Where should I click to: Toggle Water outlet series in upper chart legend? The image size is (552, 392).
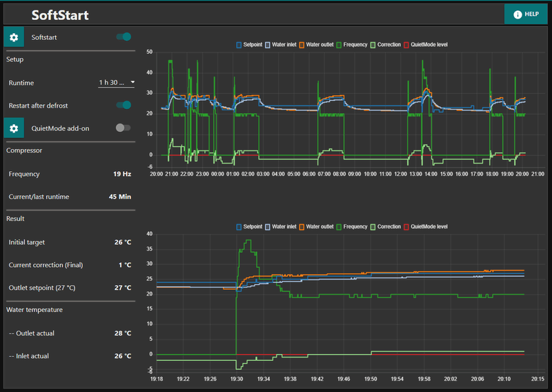tap(316, 45)
